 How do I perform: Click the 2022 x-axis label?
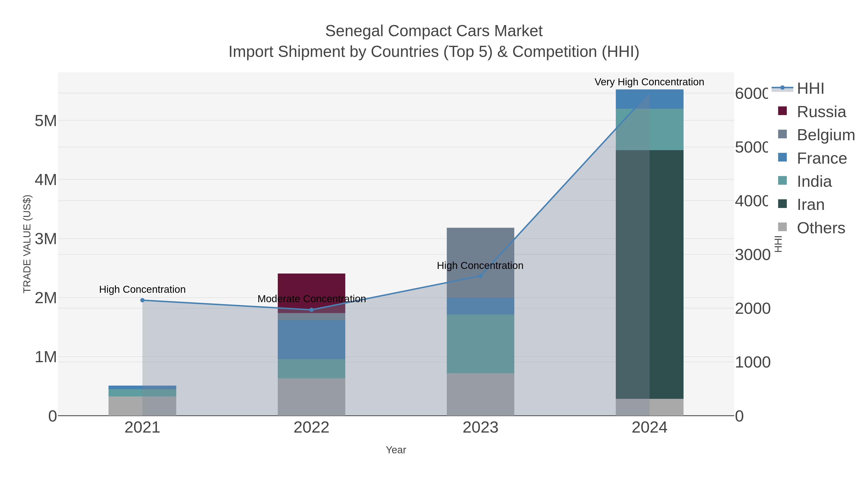pyautogui.click(x=311, y=427)
